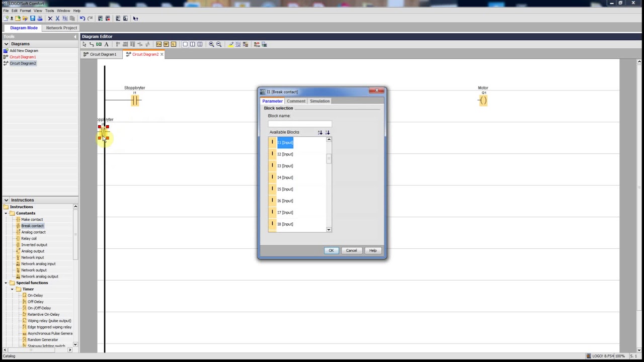Sort available blocks with right sort icon

pos(328,132)
